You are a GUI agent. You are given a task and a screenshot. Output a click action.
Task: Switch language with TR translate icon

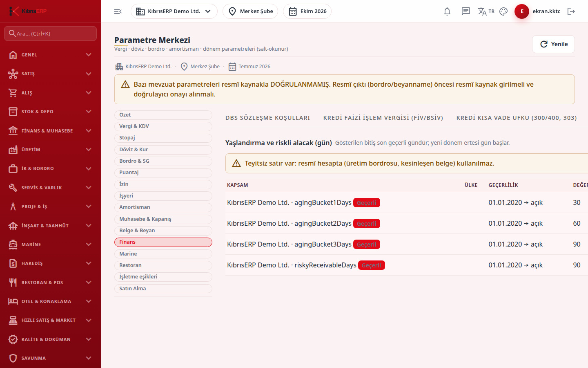click(x=486, y=11)
